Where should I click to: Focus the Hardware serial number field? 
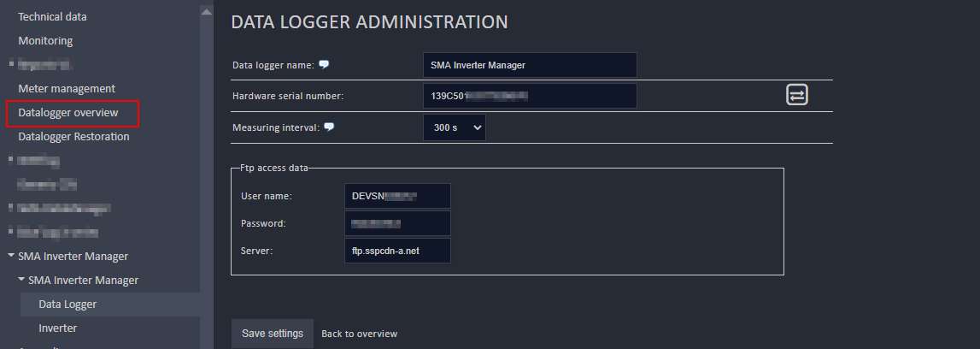(x=530, y=96)
